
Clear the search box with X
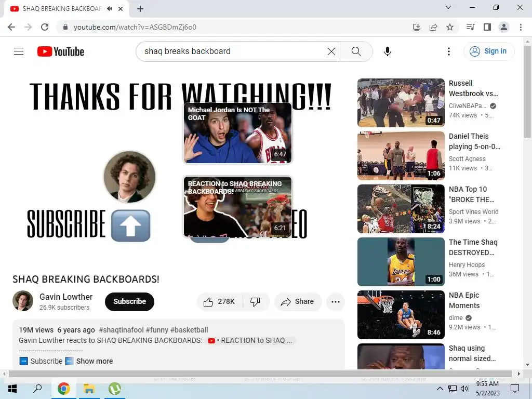(x=331, y=51)
